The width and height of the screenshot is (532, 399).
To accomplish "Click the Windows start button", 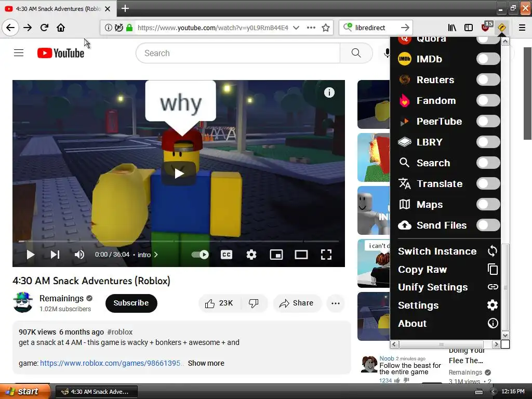I will pyautogui.click(x=25, y=391).
